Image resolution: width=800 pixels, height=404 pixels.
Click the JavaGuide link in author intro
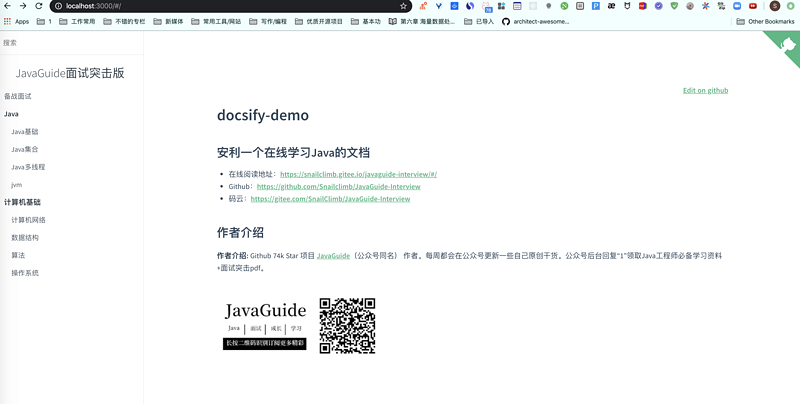333,256
